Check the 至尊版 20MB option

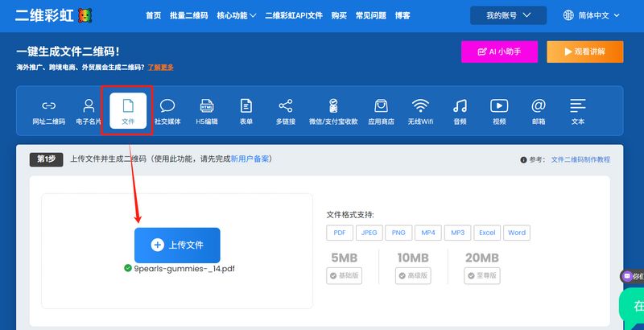tap(482, 275)
